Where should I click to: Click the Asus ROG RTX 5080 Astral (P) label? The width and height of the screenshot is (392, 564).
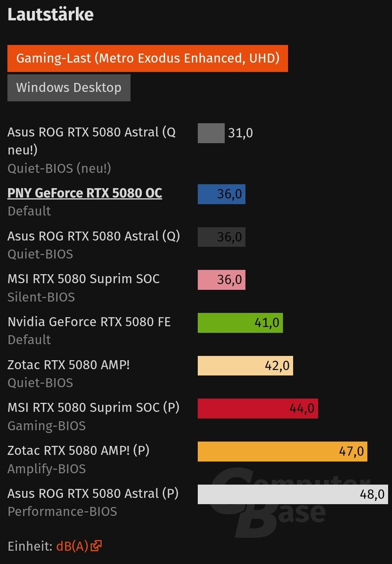pyautogui.click(x=93, y=494)
